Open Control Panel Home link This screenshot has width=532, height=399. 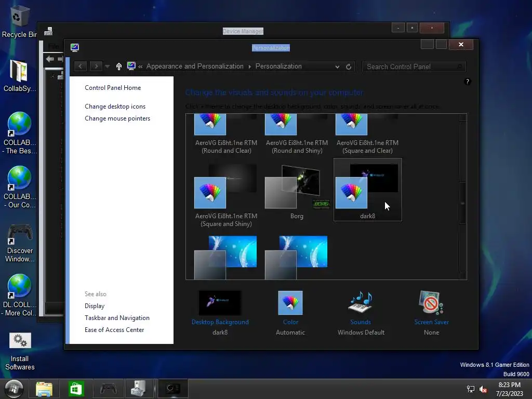point(113,87)
